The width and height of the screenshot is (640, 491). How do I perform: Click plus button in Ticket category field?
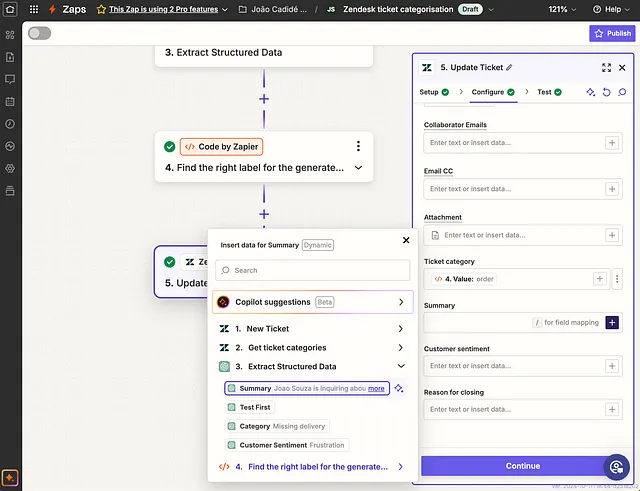coord(600,279)
